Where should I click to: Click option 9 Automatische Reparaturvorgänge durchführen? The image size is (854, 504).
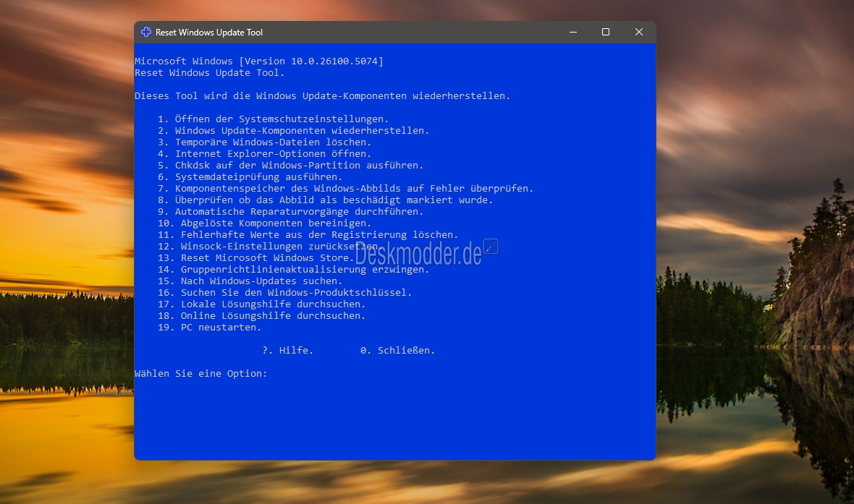click(x=291, y=211)
